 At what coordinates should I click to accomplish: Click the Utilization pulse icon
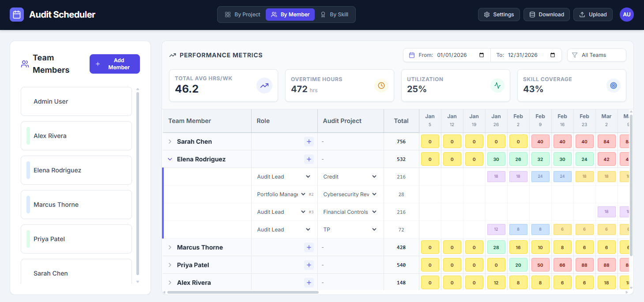[x=497, y=86]
